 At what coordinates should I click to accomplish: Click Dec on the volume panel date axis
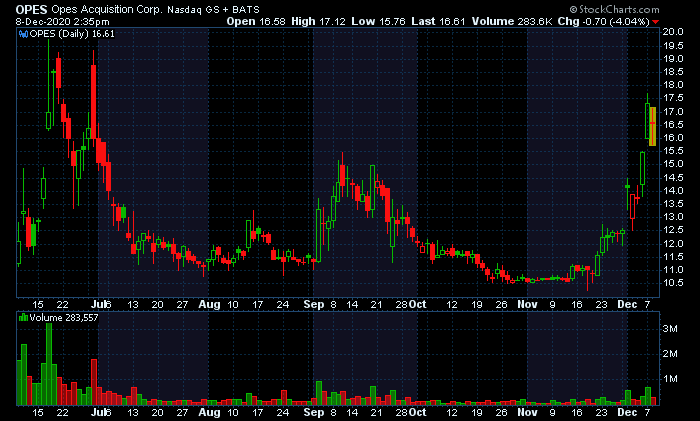coord(627,413)
